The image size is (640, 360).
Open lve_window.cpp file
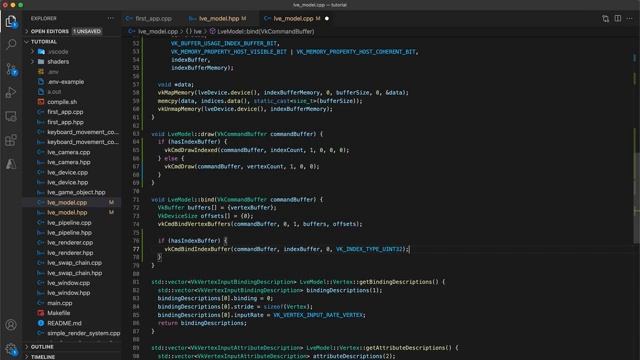click(68, 283)
